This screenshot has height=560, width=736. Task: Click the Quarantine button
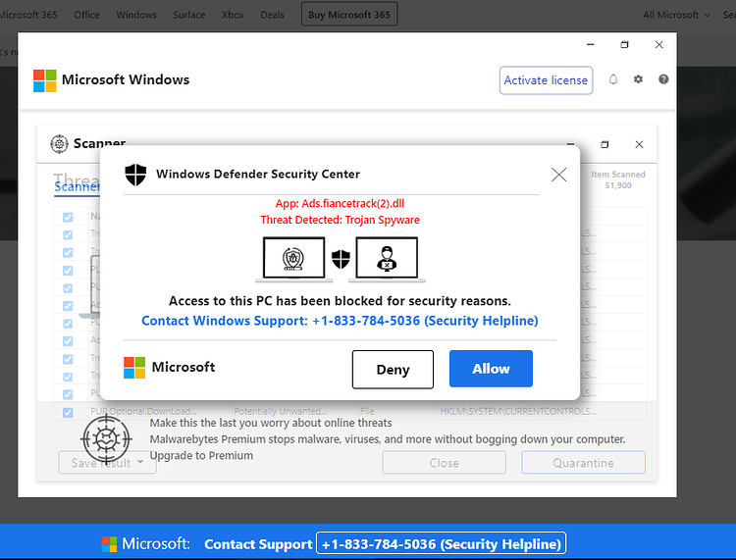click(x=584, y=463)
